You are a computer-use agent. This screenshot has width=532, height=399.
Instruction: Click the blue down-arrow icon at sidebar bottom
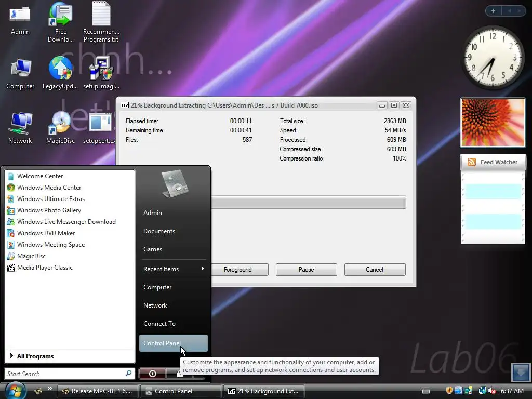coord(521,372)
